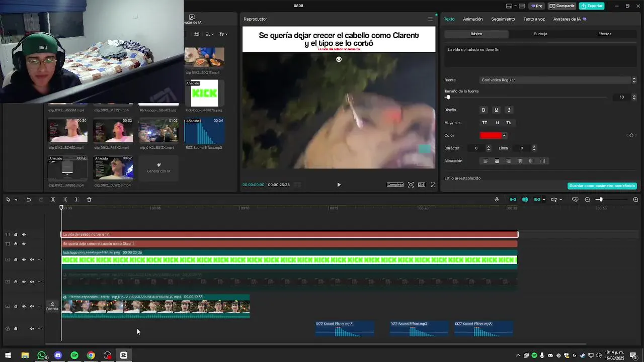The width and height of the screenshot is (644, 362).
Task: Add a keyframe for color
Action: tap(631, 135)
